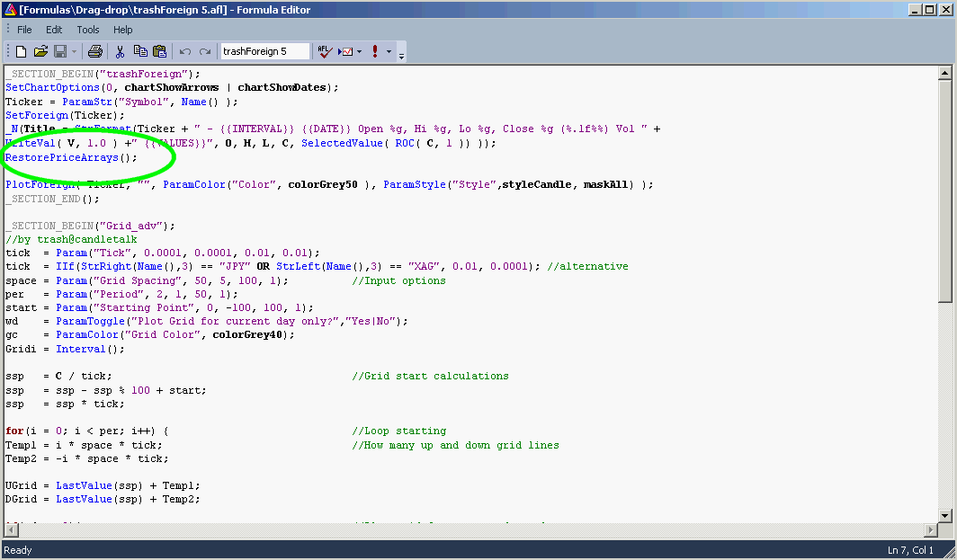Open the File menu

pyautogui.click(x=24, y=30)
